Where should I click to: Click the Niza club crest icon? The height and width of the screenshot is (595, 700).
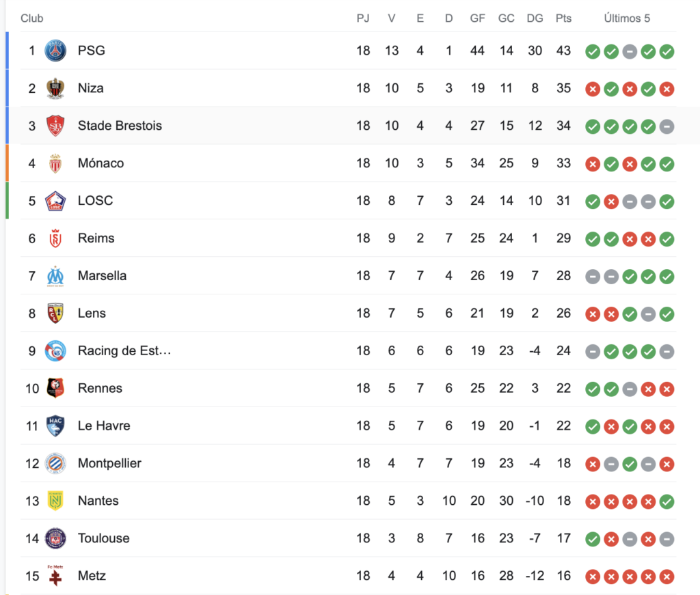coord(55,88)
